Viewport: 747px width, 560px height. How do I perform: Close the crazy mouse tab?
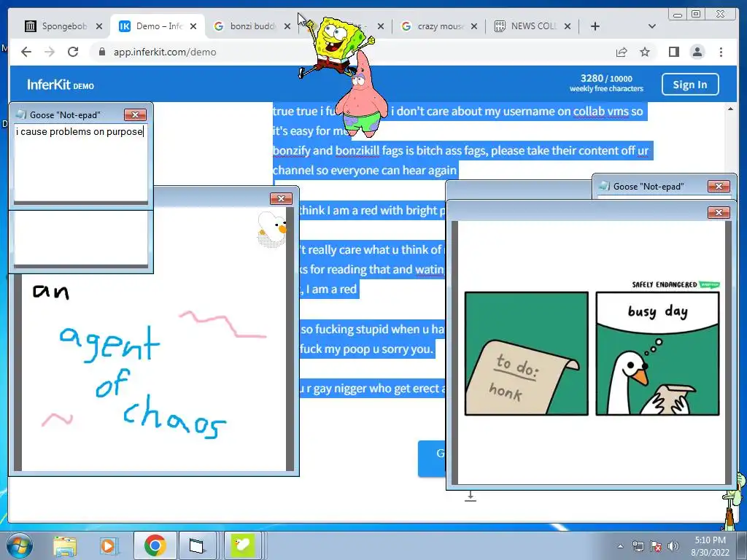[474, 26]
